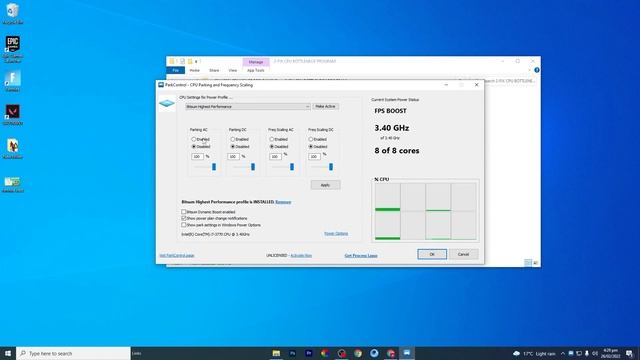Open the Valorant desktop shortcut
Viewport: 640px width, 360px height.
12,115
